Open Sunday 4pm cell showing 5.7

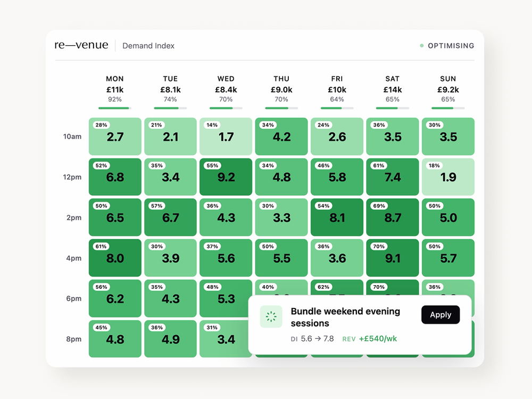(x=448, y=258)
